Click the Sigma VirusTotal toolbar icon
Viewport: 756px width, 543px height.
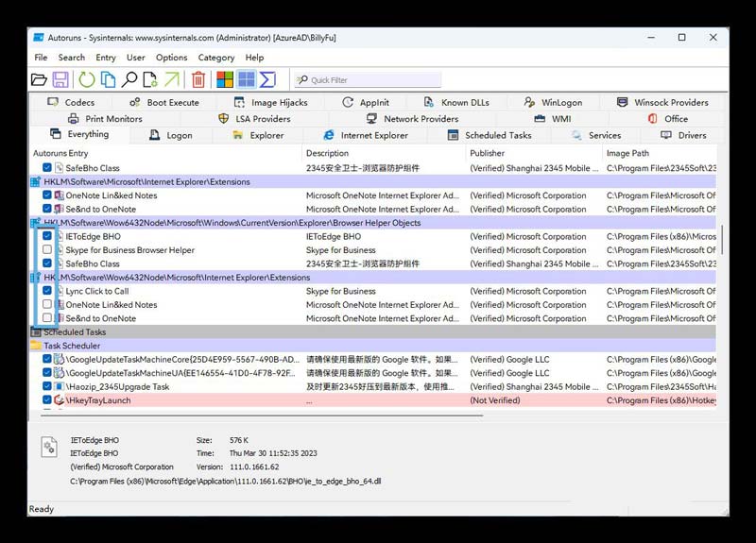[x=267, y=79]
